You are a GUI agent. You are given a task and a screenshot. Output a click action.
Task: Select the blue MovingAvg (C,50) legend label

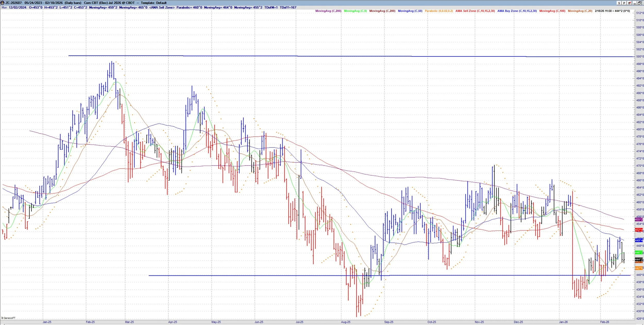(410, 11)
